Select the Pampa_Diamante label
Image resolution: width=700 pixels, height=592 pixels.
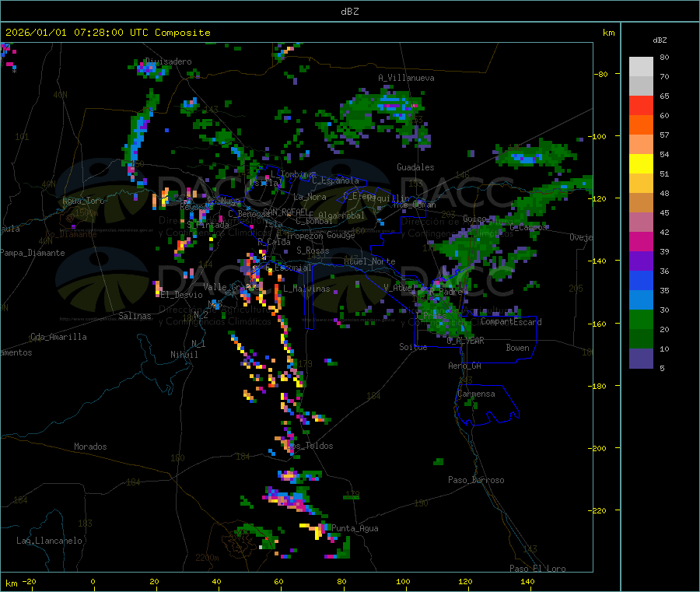[33, 253]
